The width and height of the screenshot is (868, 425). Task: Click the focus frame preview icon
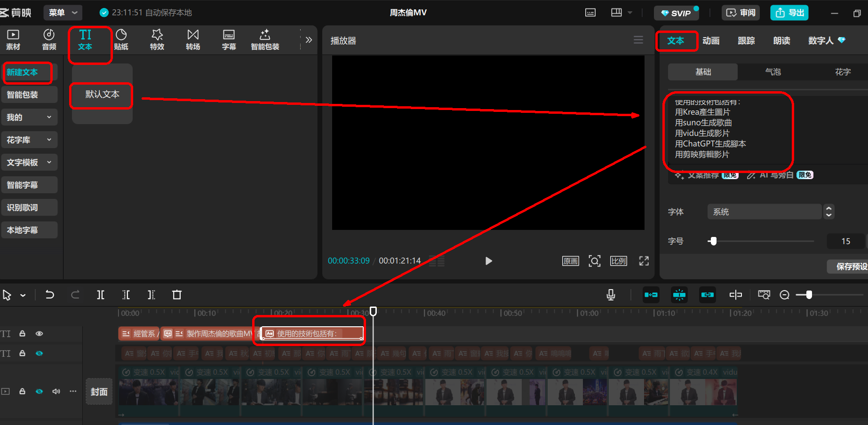click(x=595, y=261)
